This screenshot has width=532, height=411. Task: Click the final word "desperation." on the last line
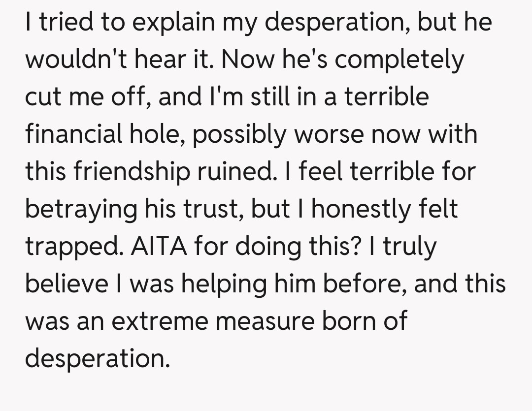coord(98,358)
